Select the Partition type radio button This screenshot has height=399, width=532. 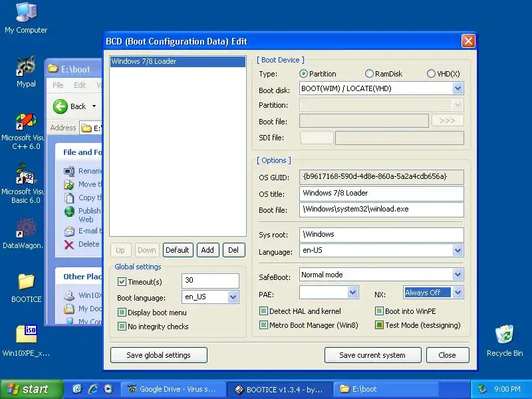tap(303, 74)
